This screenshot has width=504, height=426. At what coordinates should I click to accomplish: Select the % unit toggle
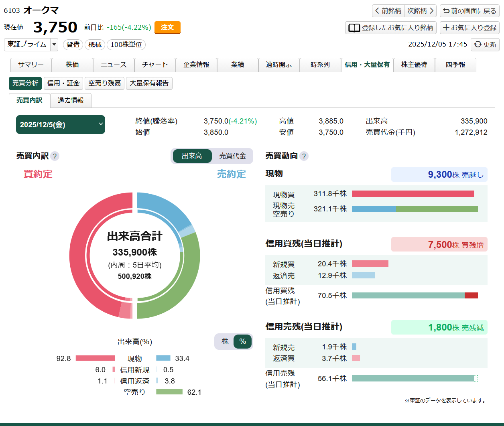click(x=242, y=341)
